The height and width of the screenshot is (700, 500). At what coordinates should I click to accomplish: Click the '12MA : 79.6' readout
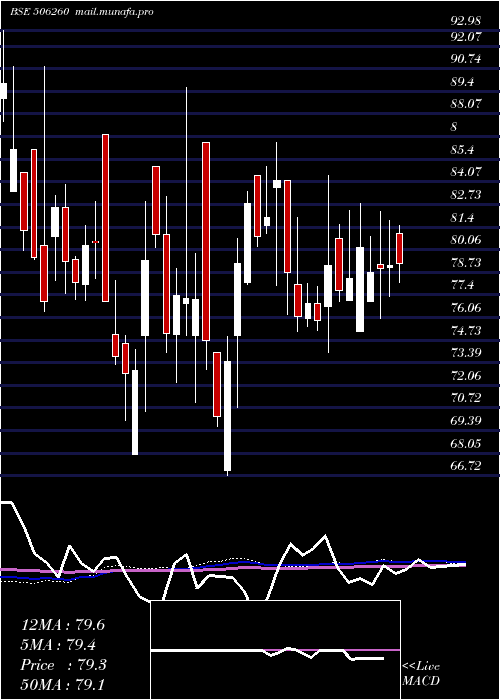coord(63,625)
